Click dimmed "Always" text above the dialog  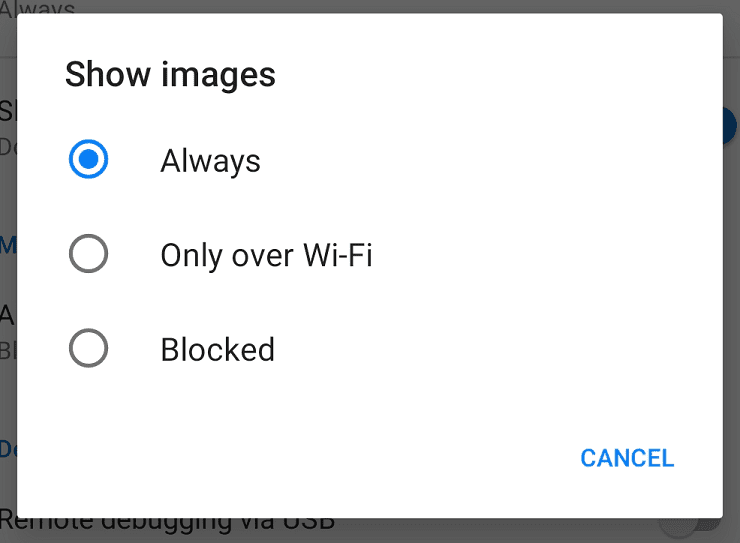click(x=38, y=7)
